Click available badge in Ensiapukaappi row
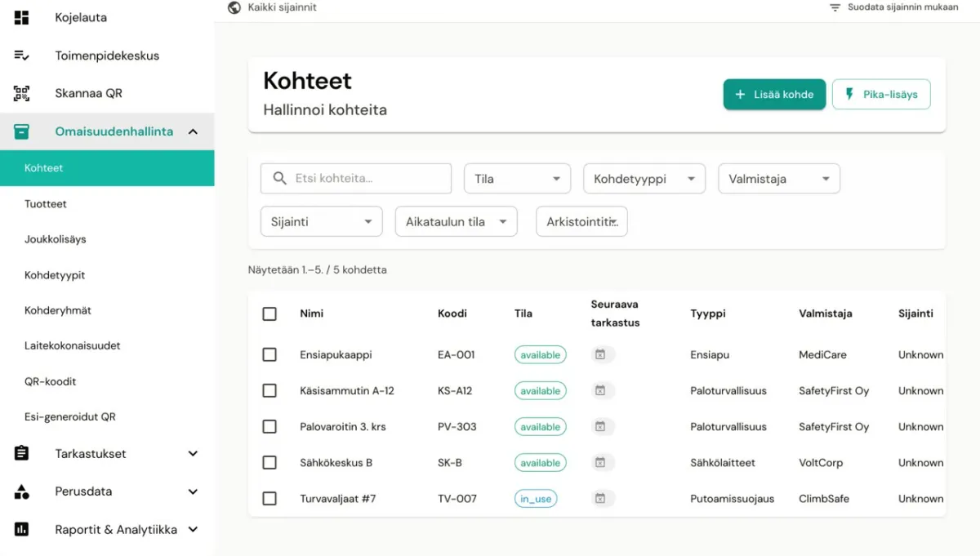 541,355
